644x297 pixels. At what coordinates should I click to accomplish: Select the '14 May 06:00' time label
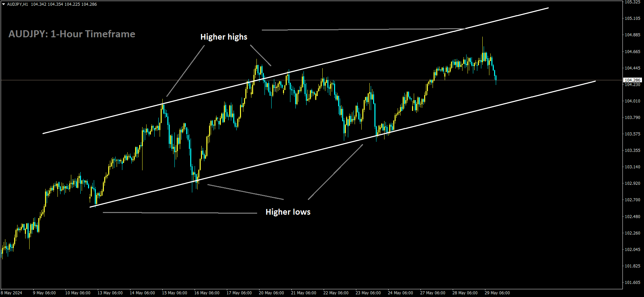[142, 293]
